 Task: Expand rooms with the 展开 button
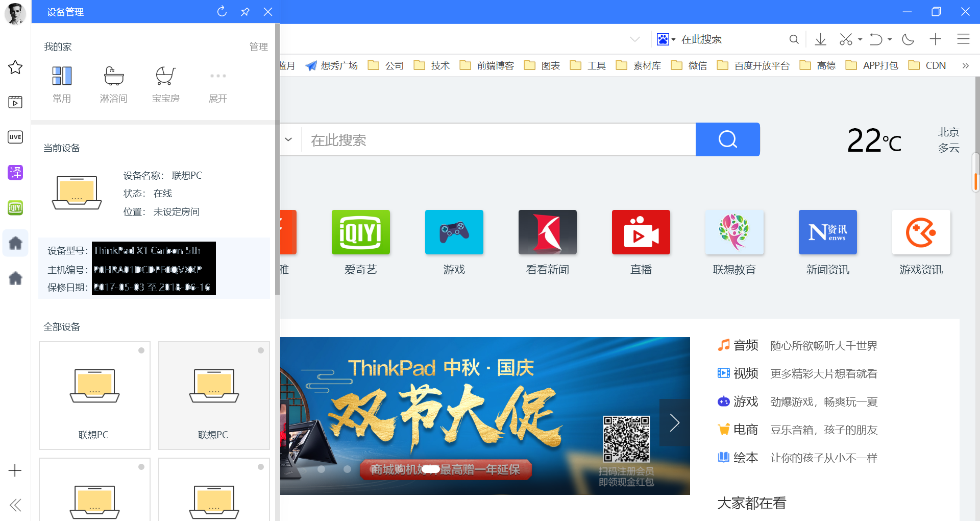(218, 84)
